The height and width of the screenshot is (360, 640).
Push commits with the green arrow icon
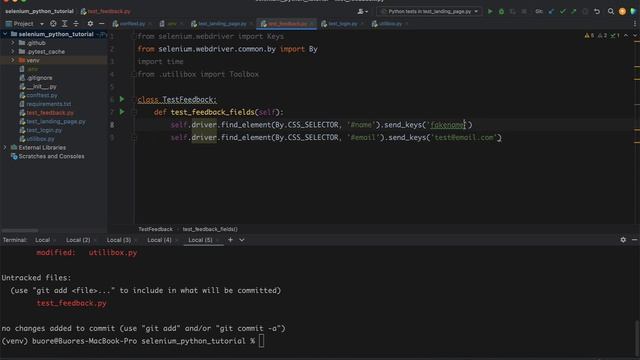click(x=574, y=11)
